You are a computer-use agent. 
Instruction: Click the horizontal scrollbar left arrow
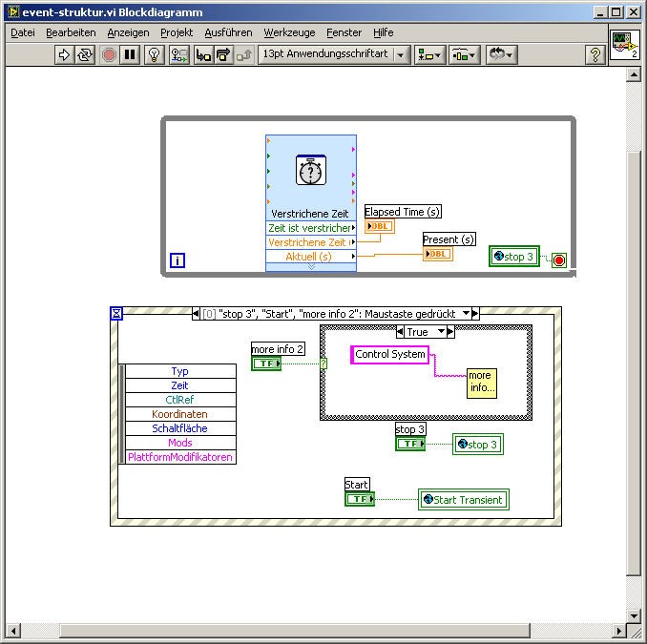pos(13,631)
